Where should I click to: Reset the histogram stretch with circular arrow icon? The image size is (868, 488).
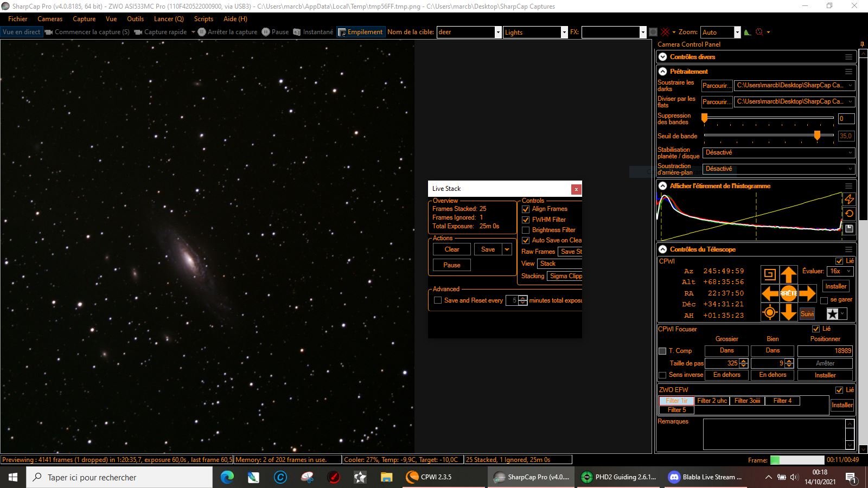[850, 214]
